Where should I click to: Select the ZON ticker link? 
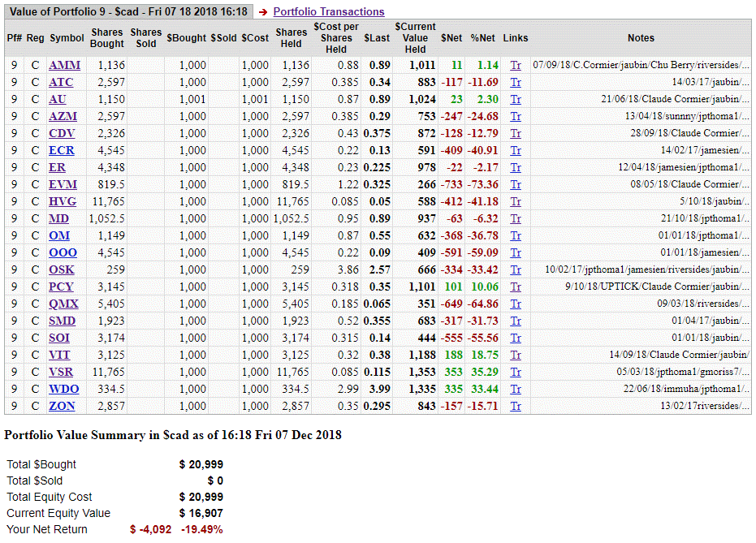[62, 406]
